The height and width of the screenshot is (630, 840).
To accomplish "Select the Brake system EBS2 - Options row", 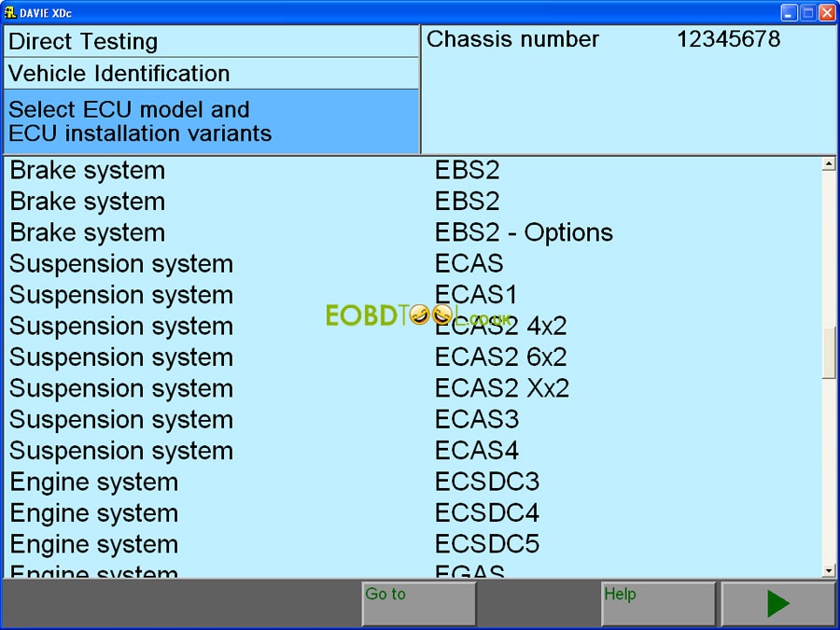I will pos(413,232).
